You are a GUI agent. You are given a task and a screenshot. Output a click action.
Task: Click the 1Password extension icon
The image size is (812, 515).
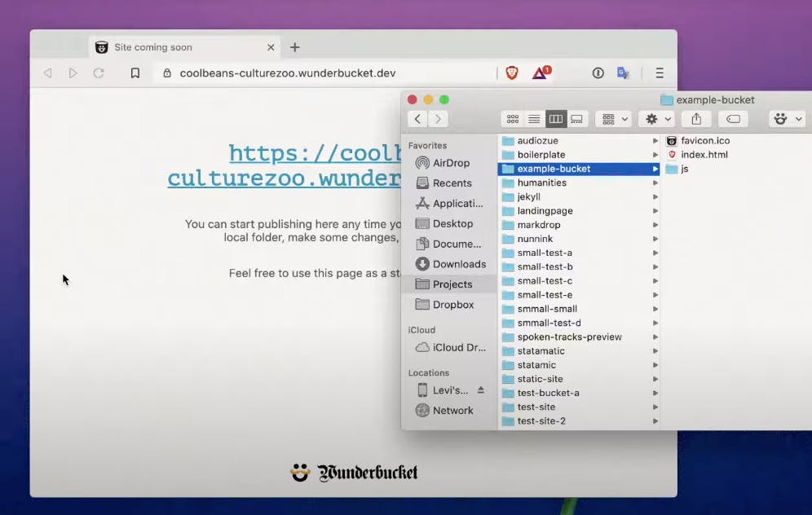pyautogui.click(x=598, y=73)
